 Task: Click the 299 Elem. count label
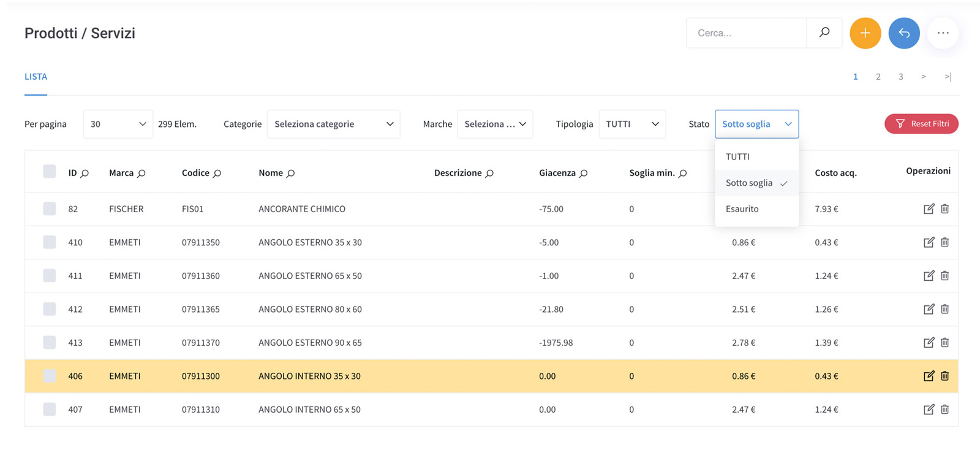(177, 124)
